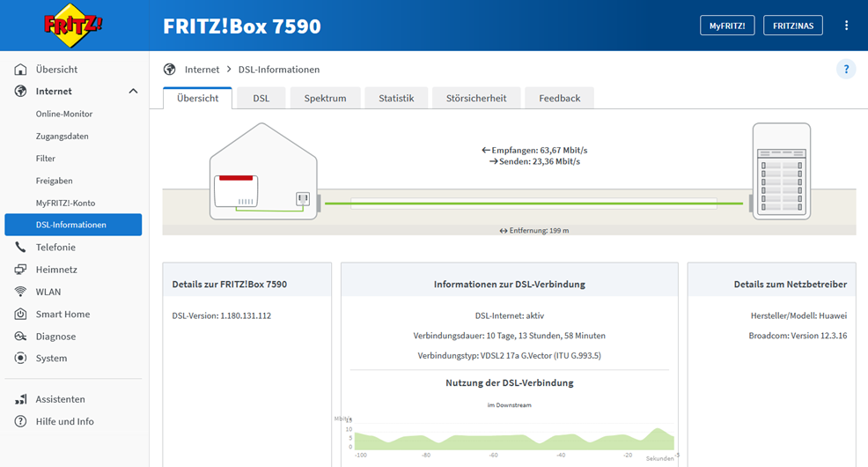Switch to the DSL tab

click(x=261, y=98)
